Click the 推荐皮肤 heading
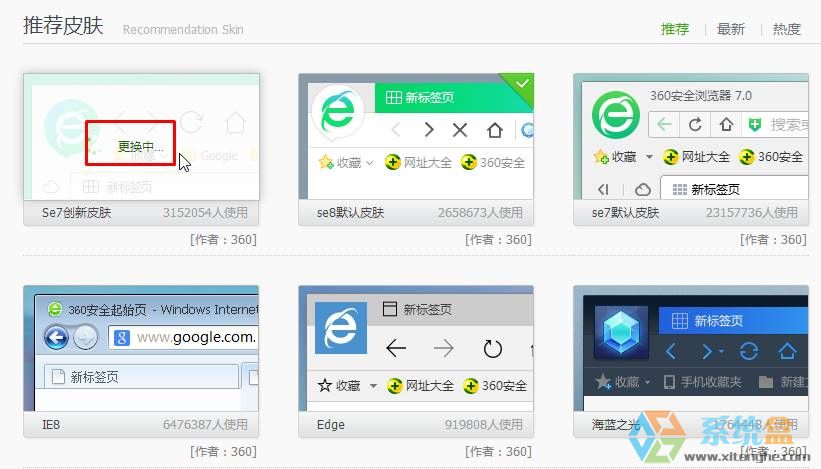Screen dimensions: 821x469 click(63, 26)
